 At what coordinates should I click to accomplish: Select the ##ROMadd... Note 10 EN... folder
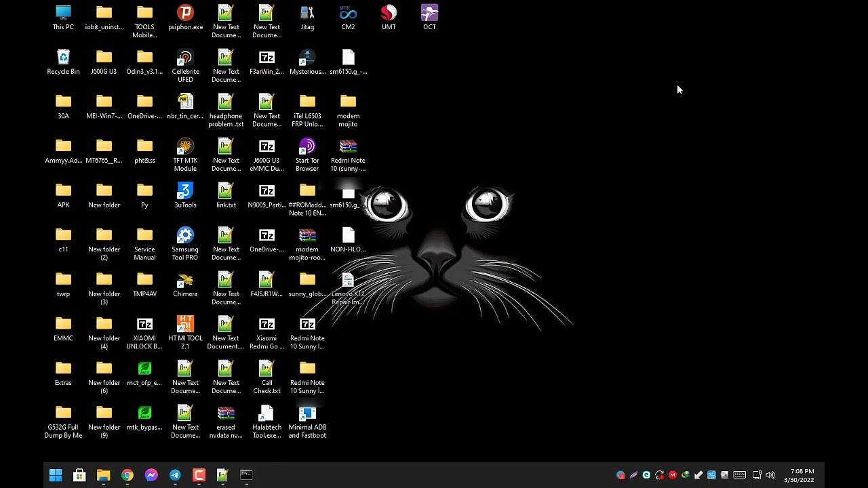click(x=307, y=200)
